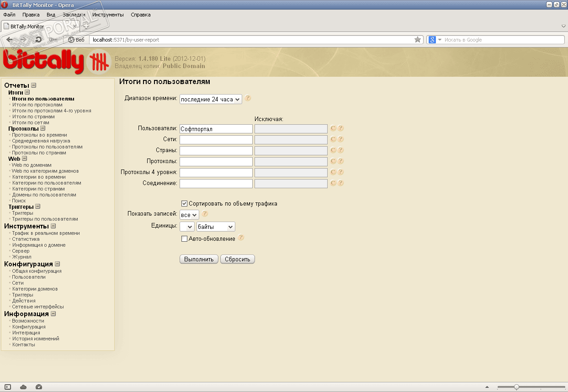Collapse the Web subsection
Screen dimensions: 568x392
click(25, 159)
